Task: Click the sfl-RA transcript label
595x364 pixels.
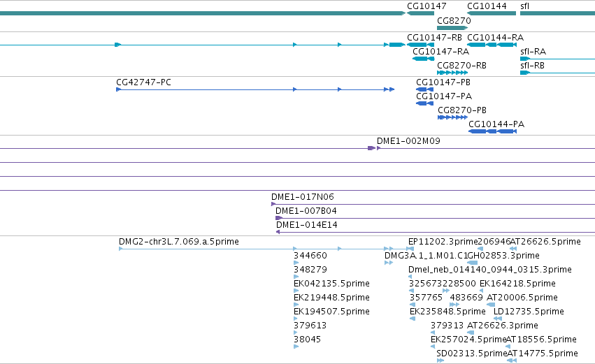Action: 533,52
